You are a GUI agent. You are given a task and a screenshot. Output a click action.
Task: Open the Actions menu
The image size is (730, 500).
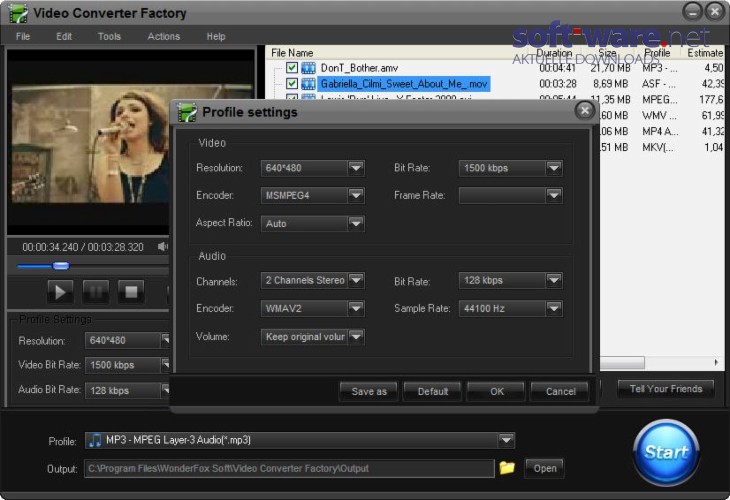(x=163, y=36)
